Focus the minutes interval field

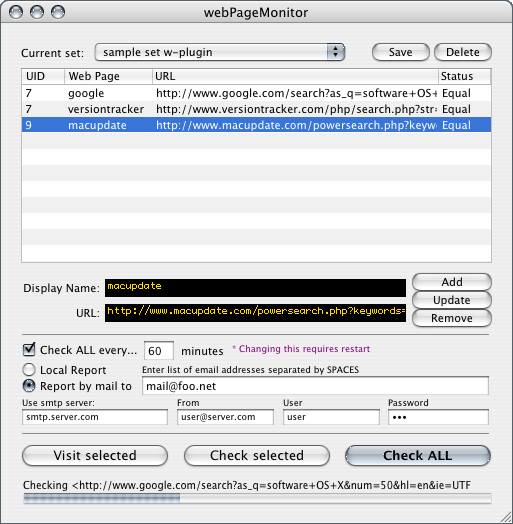[159, 351]
